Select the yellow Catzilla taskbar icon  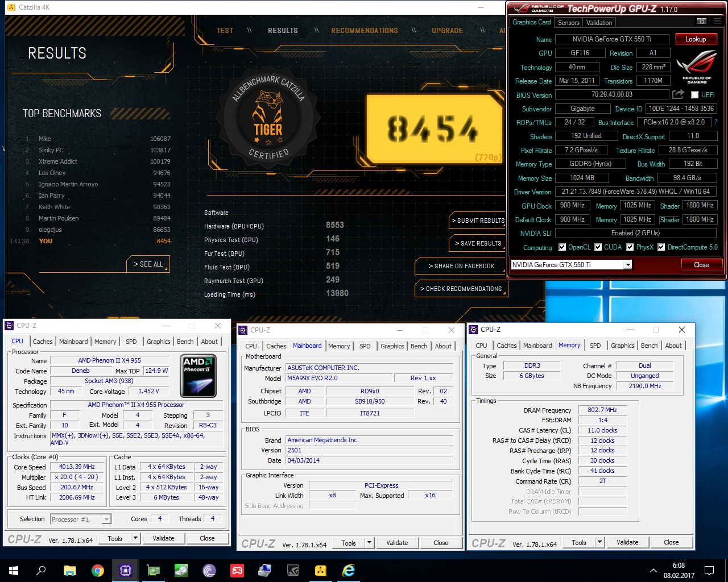(x=321, y=570)
